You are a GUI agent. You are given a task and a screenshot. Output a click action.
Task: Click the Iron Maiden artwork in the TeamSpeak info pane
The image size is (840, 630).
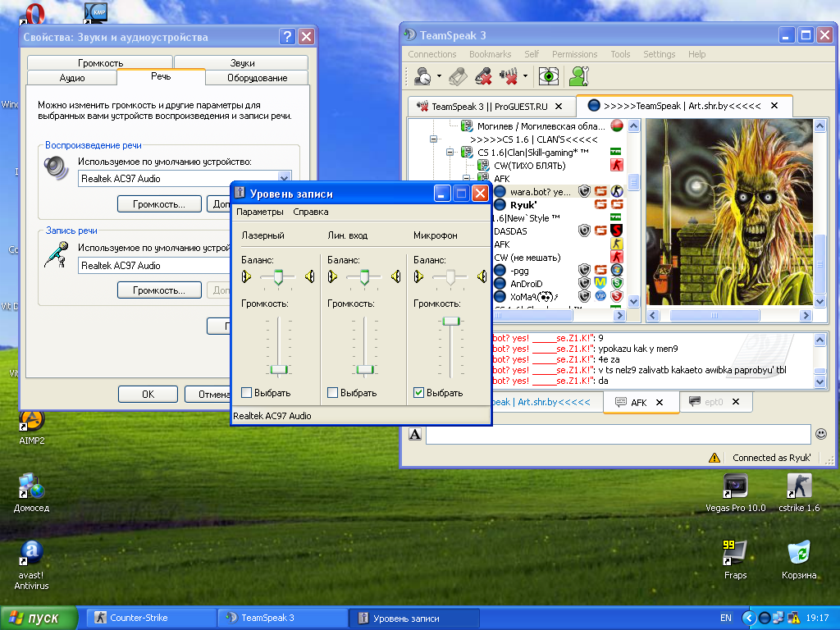pos(729,212)
